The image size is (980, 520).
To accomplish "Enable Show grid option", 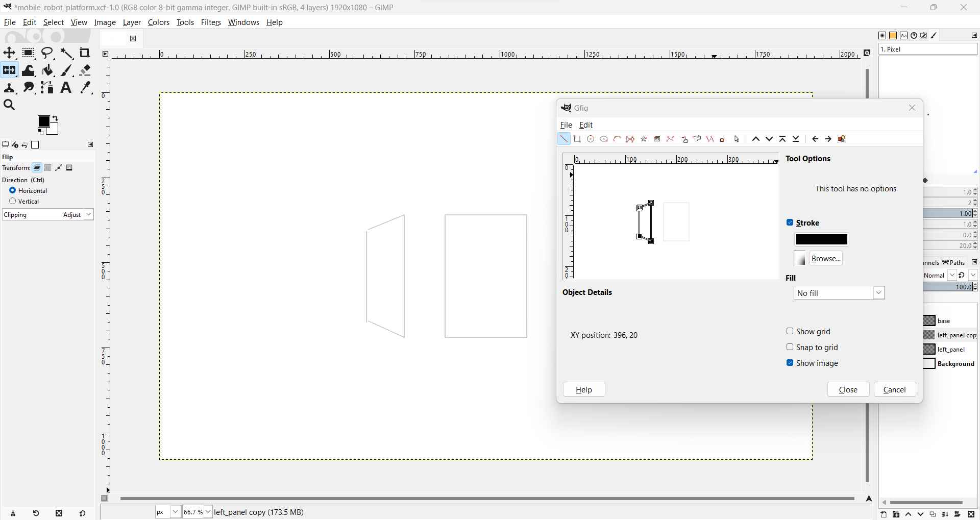I will [x=790, y=332].
